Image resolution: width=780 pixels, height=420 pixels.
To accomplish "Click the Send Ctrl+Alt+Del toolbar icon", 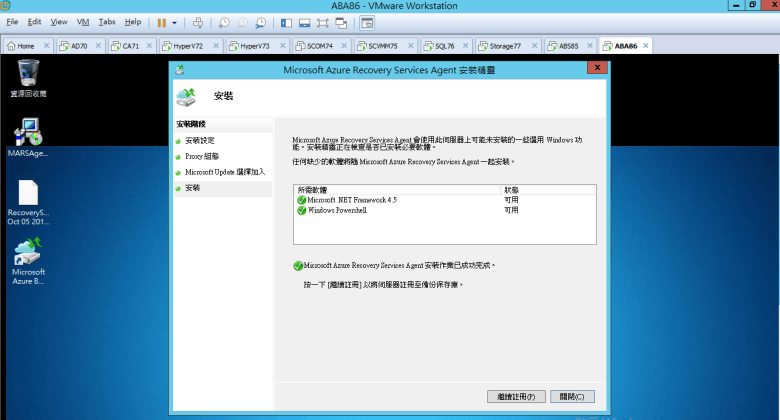I will pyautogui.click(x=198, y=21).
